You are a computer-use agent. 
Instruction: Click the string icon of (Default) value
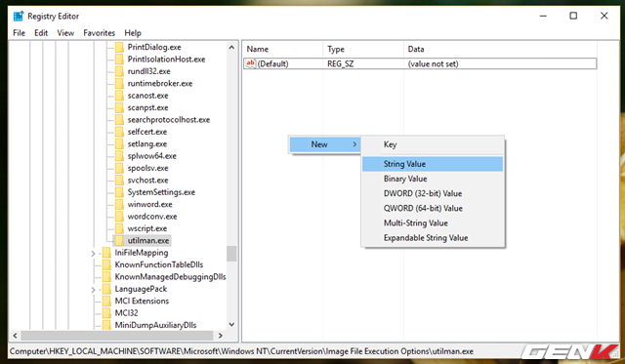pos(250,63)
